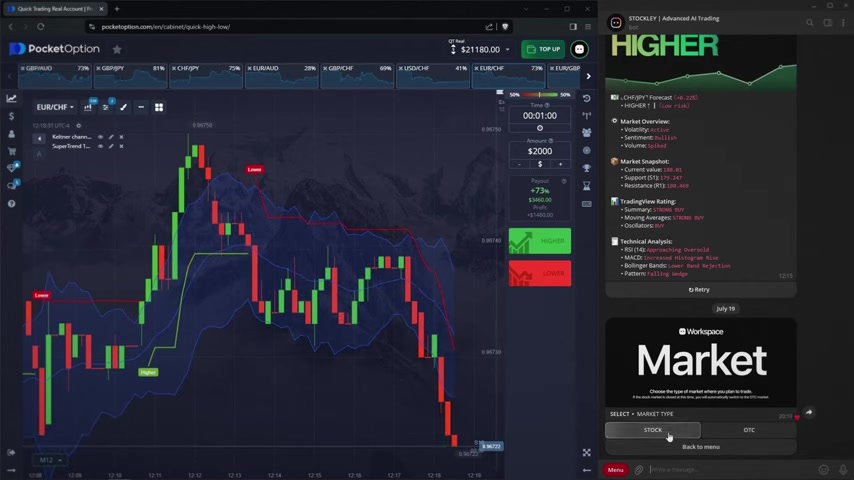Switch to the CHF/JPY asset tab
Image resolution: width=854 pixels, height=480 pixels.
point(206,76)
